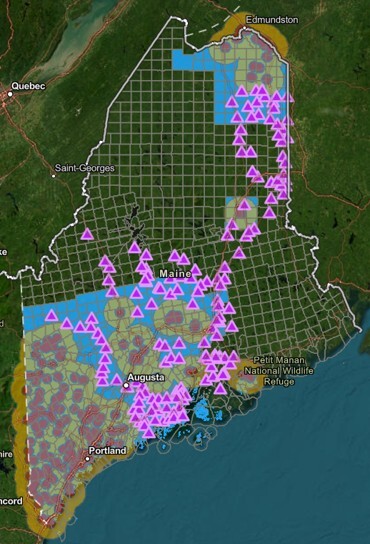Click the purple triangle just left of Augusta label
The height and width of the screenshot is (544, 370).
pos(116,380)
